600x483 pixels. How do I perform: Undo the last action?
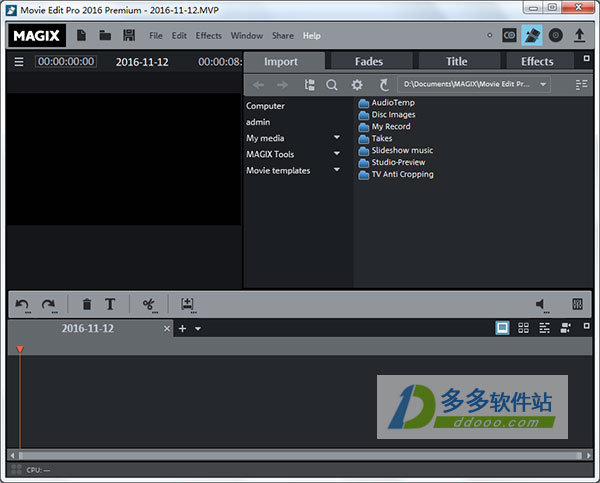point(22,305)
